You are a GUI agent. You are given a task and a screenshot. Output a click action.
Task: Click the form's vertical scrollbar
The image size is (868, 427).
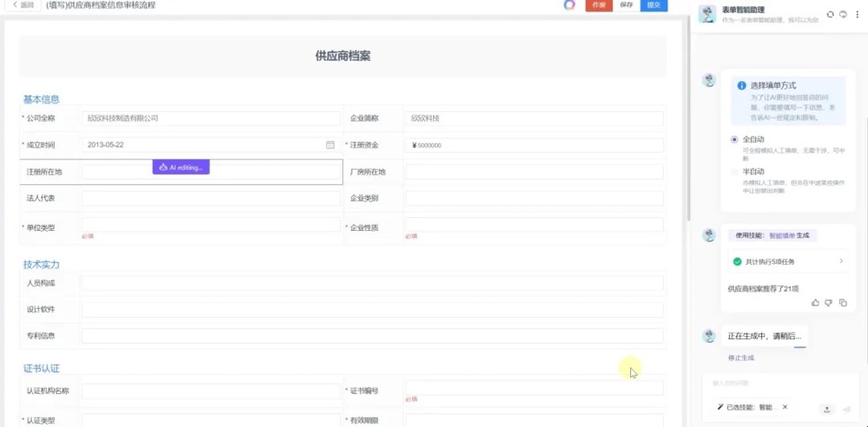click(x=688, y=119)
